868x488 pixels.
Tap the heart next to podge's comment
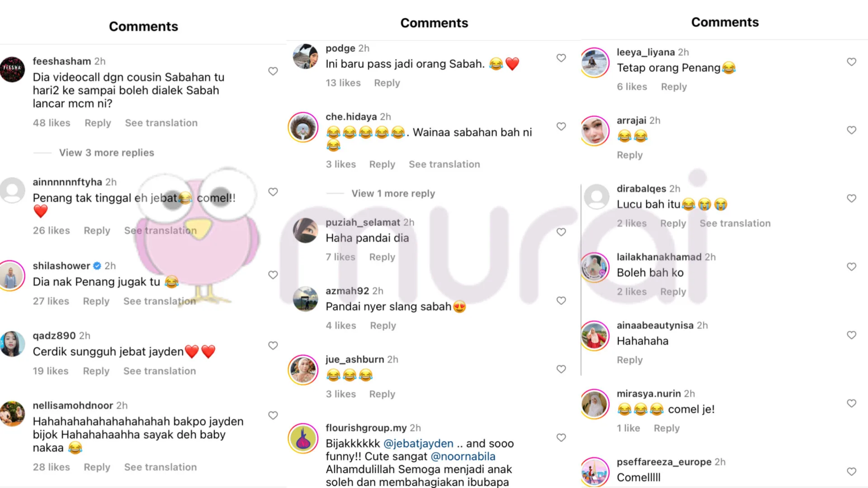coord(561,58)
